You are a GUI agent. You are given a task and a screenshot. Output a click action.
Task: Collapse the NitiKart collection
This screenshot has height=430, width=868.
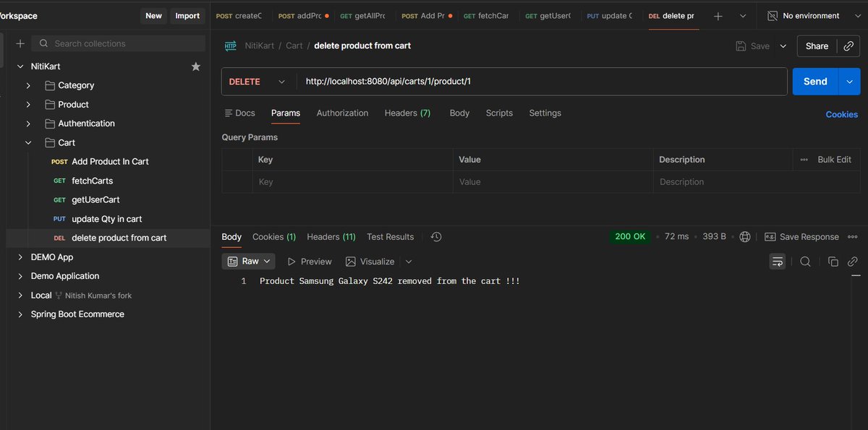point(20,66)
